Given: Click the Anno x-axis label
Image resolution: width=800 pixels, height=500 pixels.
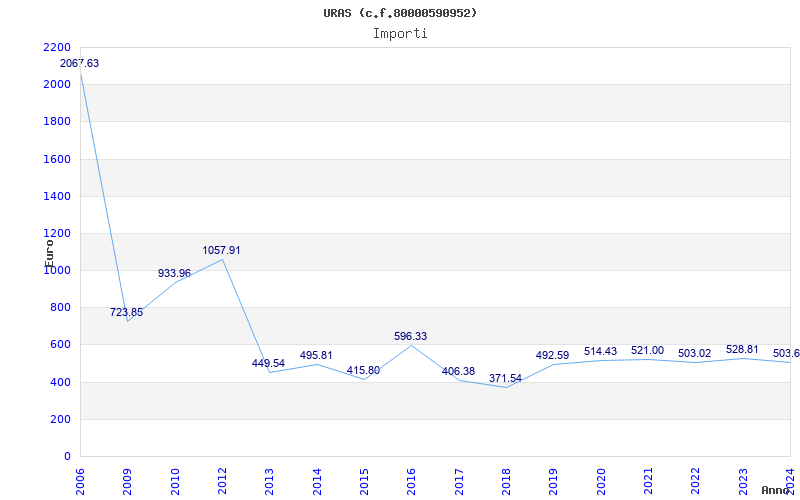Looking at the screenshot, I should (x=776, y=491).
